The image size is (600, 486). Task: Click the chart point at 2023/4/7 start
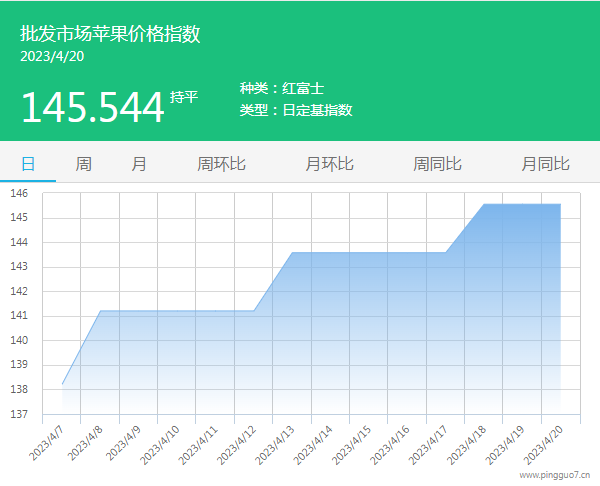(x=62, y=384)
